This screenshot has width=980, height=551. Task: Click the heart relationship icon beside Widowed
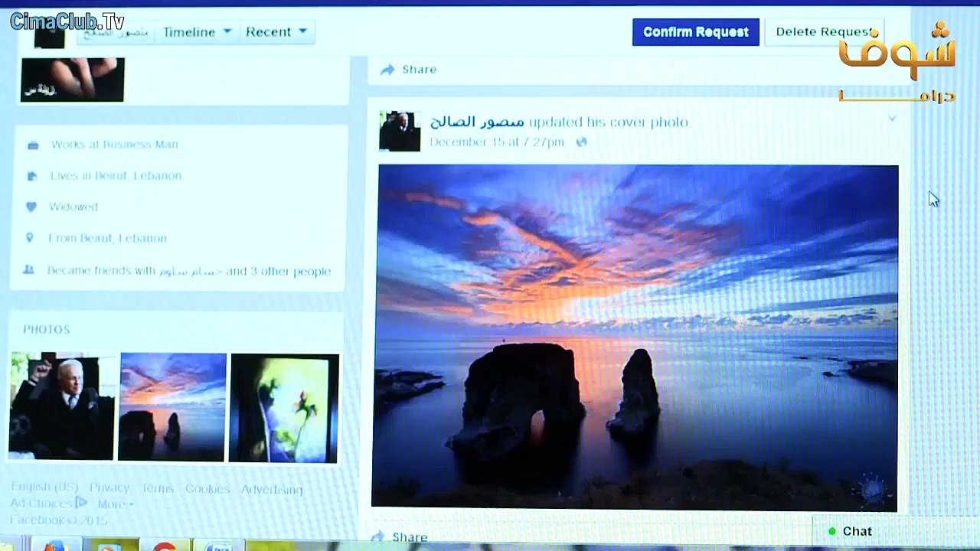(x=31, y=207)
